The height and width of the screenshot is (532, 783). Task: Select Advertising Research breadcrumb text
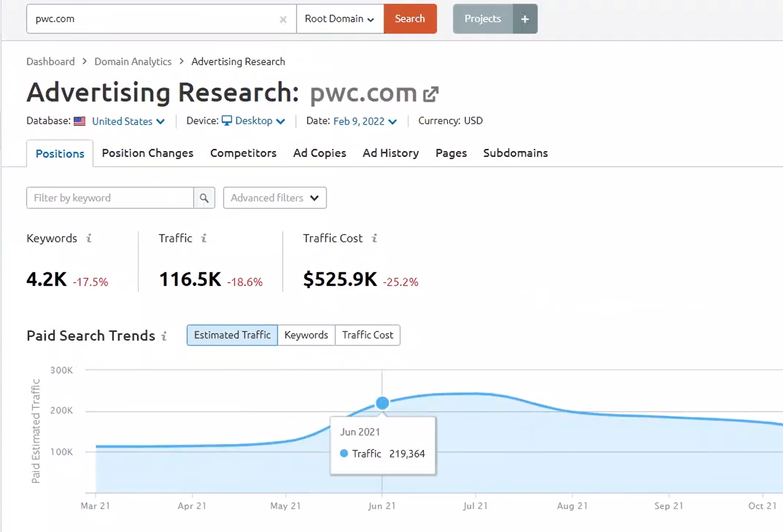pos(238,61)
